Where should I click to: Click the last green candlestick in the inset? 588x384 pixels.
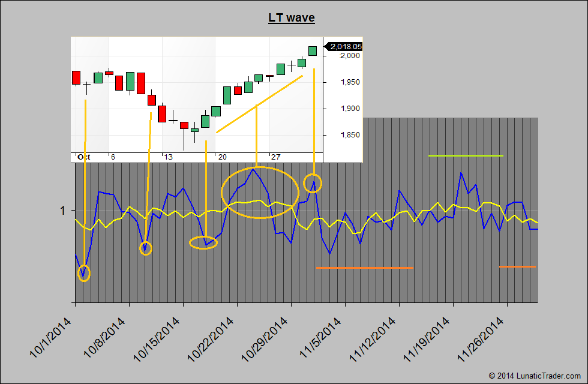point(313,50)
